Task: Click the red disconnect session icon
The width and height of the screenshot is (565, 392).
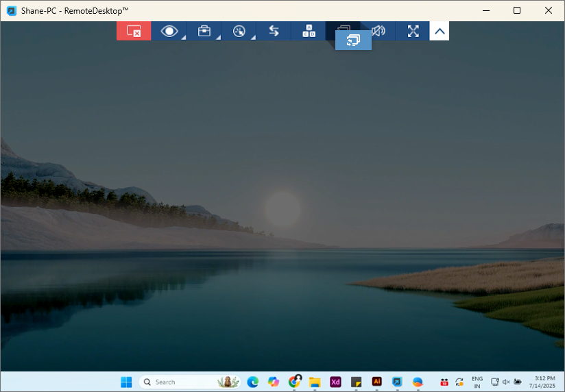Action: (134, 31)
